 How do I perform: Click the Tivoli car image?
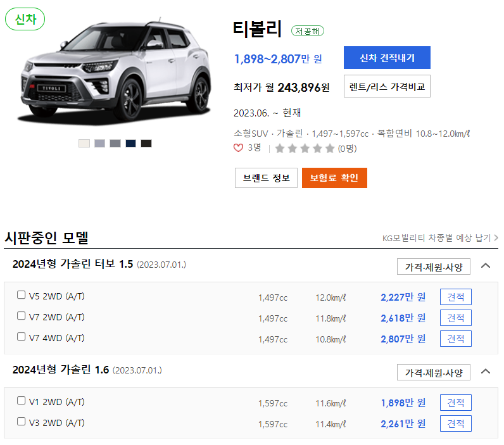tap(116, 72)
